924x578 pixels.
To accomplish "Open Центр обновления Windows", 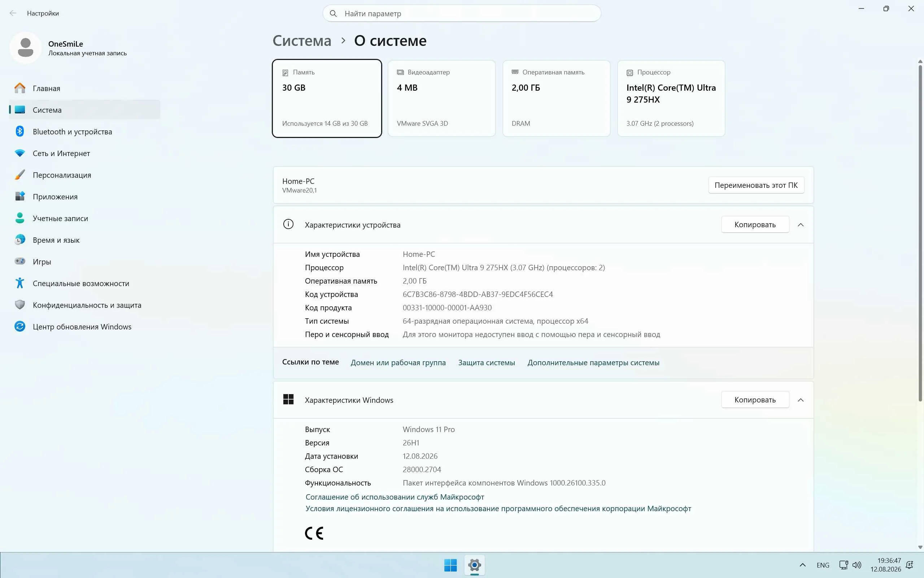I will pyautogui.click(x=84, y=327).
